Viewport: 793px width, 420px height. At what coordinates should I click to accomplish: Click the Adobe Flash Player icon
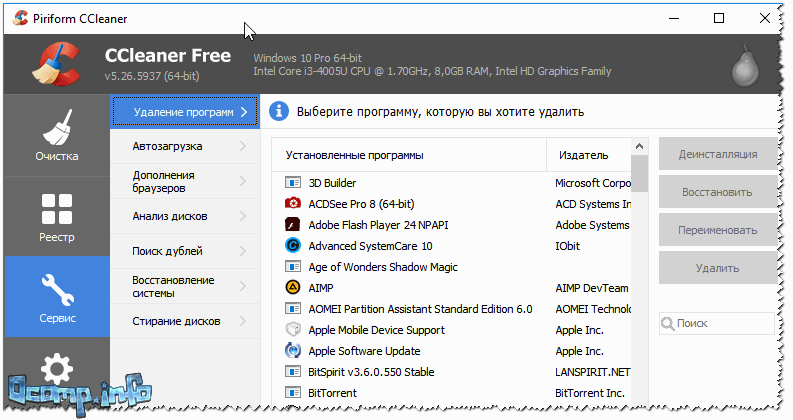tap(293, 225)
